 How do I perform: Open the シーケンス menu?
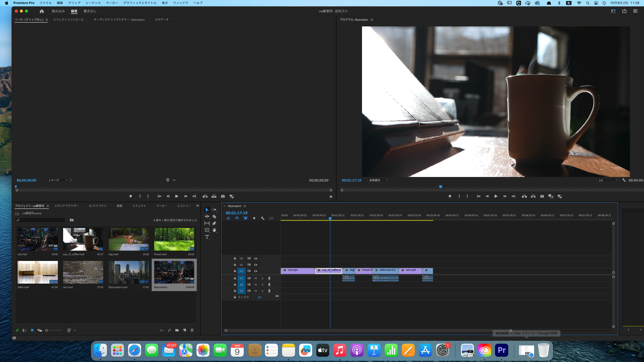click(x=93, y=3)
